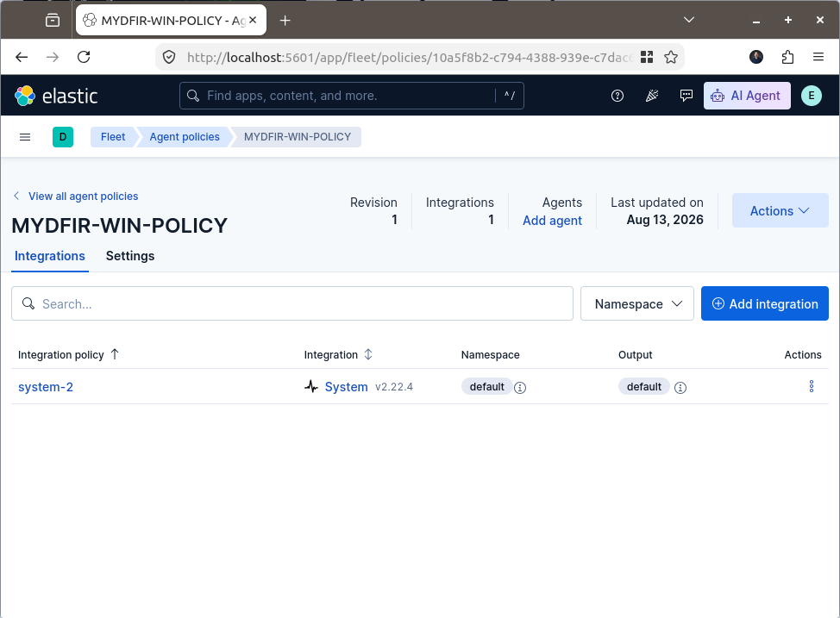Screen dimensions: 840x618
Task: Sort by Integration column
Action: coord(338,354)
